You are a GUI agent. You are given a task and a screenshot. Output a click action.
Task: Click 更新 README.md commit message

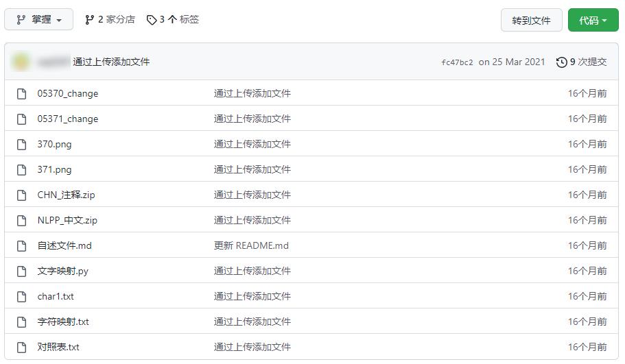[x=251, y=245]
